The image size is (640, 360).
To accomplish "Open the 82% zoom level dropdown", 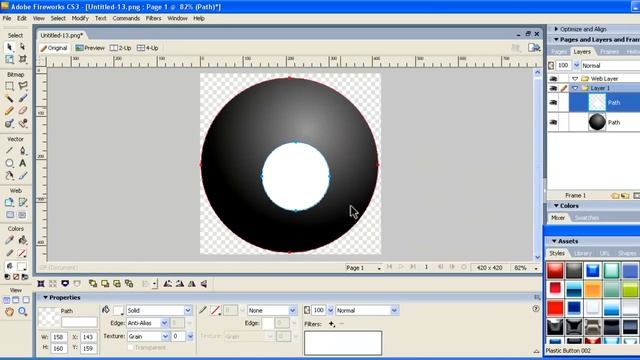I will point(536,268).
